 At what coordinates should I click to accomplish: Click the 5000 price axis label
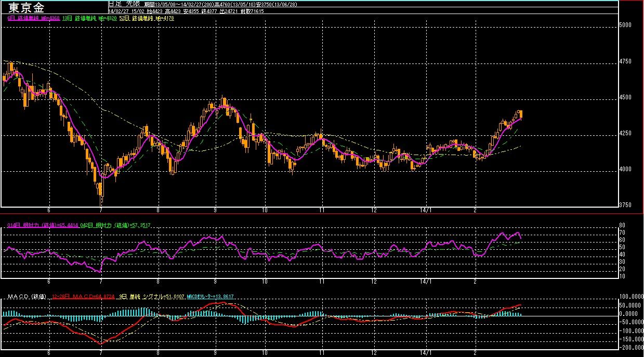626,24
